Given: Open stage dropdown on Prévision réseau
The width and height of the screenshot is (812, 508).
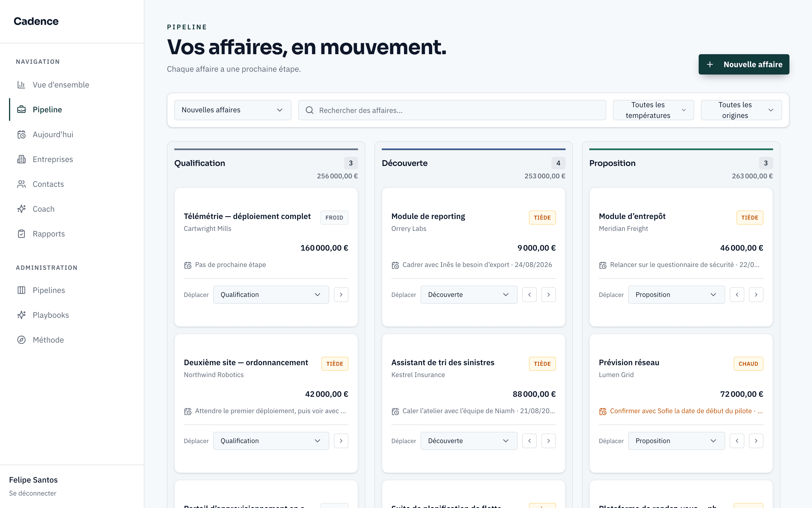Looking at the screenshot, I should point(676,441).
